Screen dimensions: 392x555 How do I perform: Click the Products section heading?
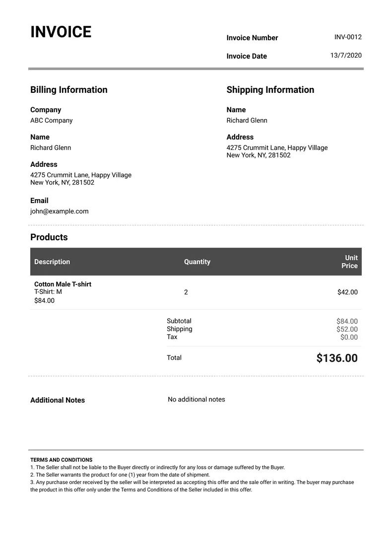pos(49,237)
